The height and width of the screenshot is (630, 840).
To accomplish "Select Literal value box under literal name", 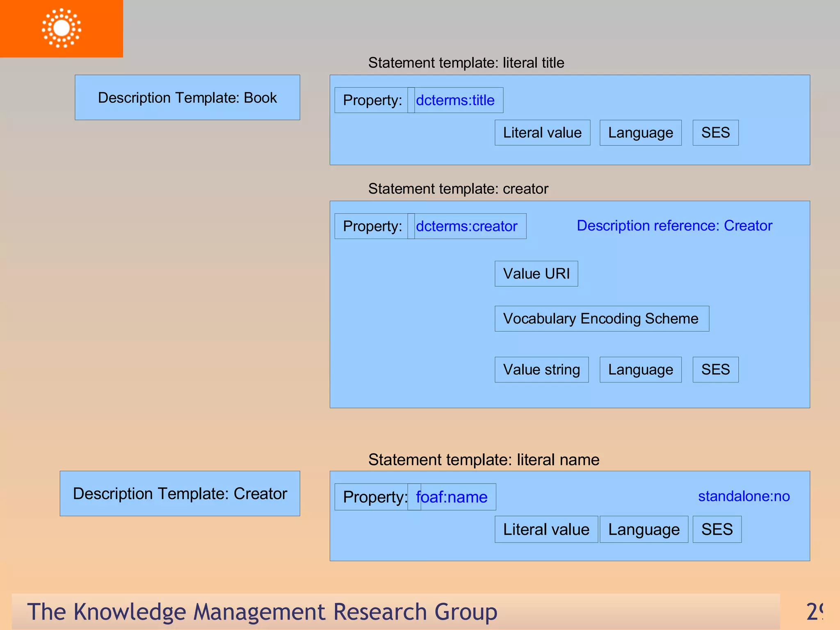I will [x=546, y=529].
